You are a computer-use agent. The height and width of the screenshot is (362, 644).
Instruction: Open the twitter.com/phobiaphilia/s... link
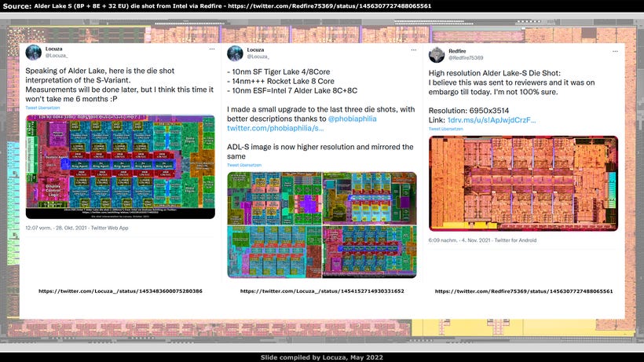click(x=275, y=128)
